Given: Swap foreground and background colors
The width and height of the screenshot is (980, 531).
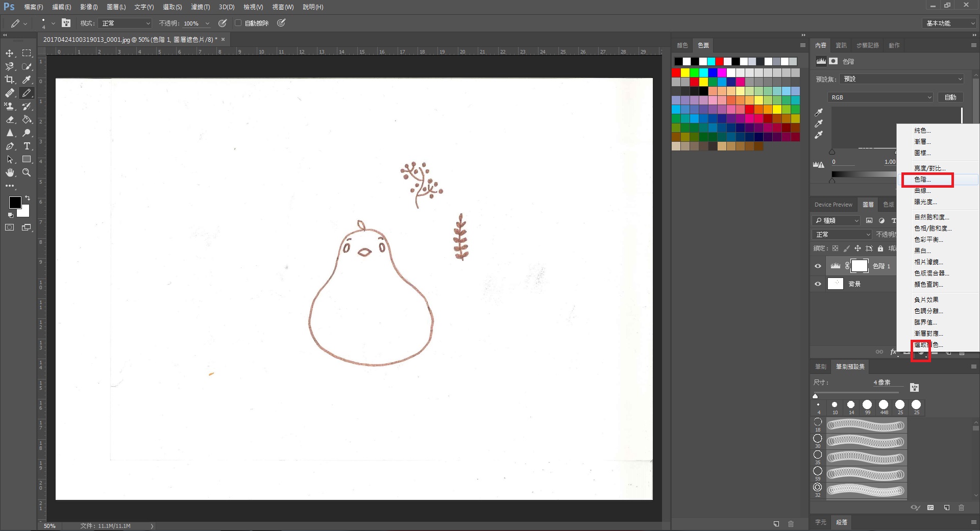Looking at the screenshot, I should [x=28, y=197].
